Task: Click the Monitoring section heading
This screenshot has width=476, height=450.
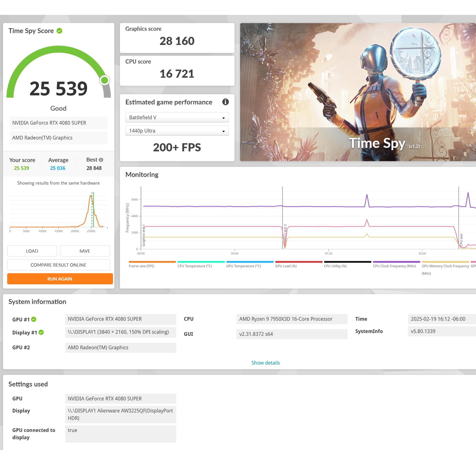Action: [142, 175]
